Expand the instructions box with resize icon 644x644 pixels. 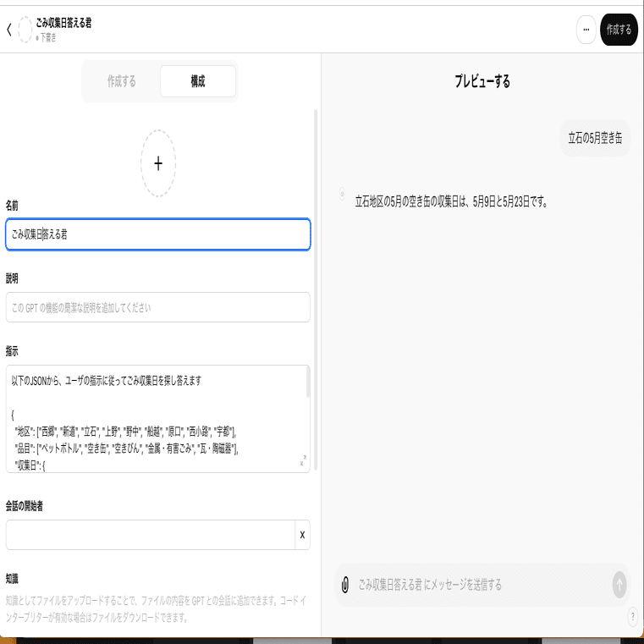303,460
